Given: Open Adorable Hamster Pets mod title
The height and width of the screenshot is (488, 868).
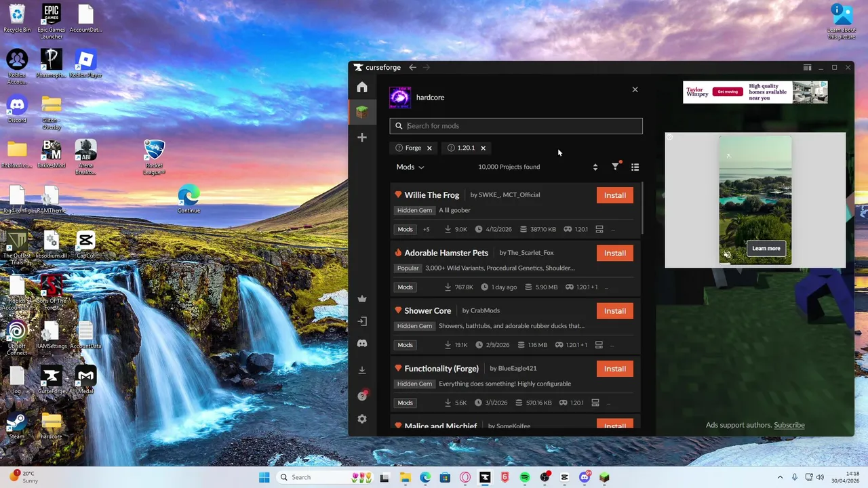Looking at the screenshot, I should [x=446, y=253].
